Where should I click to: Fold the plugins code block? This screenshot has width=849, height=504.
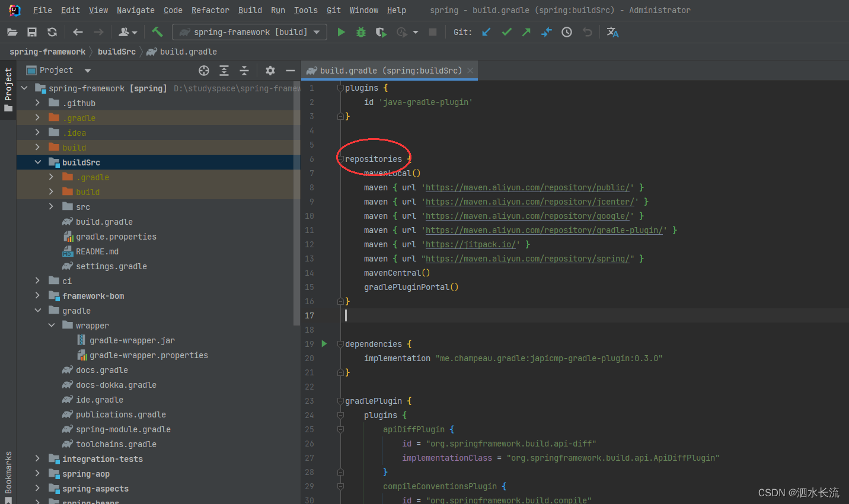(340, 88)
